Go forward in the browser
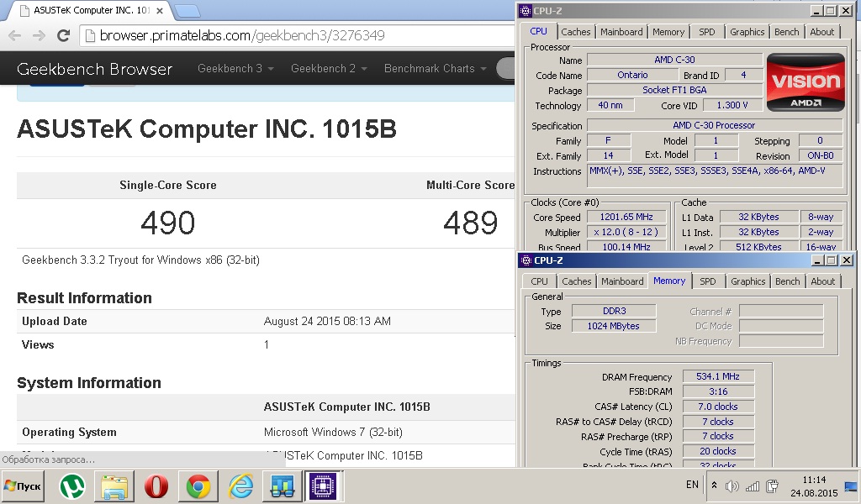This screenshot has width=861, height=504. [x=39, y=35]
